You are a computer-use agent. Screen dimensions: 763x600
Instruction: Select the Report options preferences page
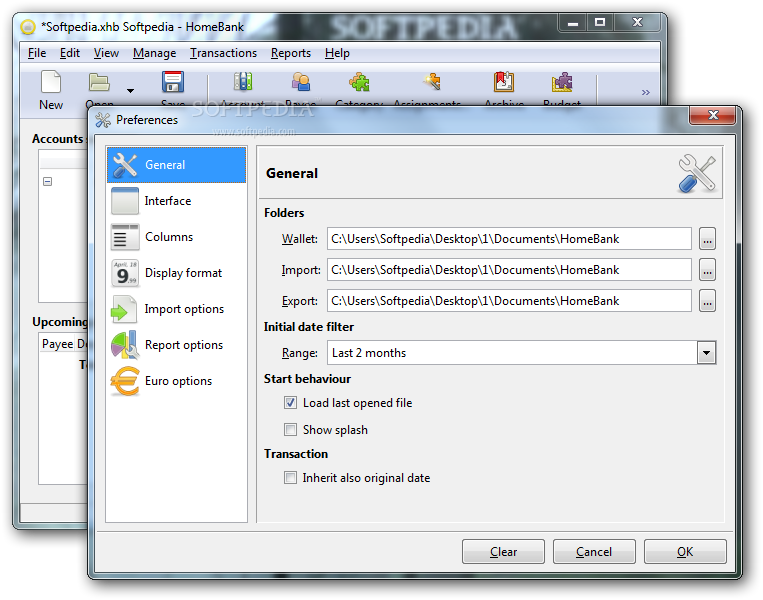click(x=176, y=345)
